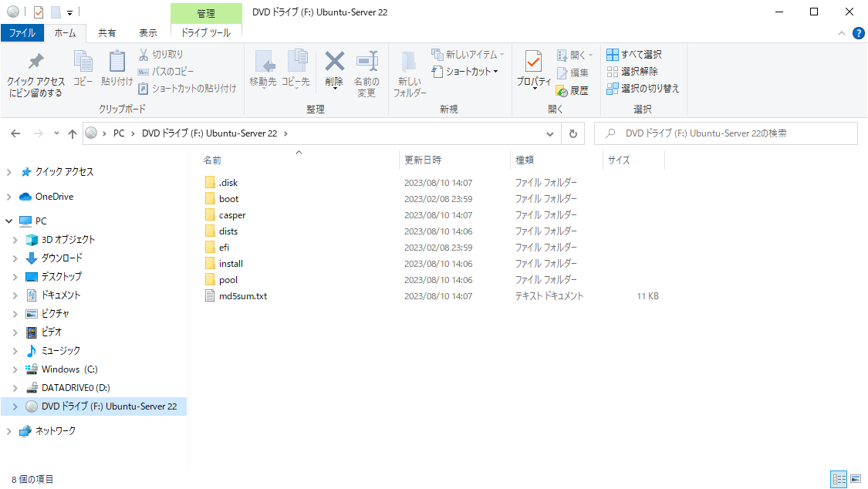Open the File (ファイル) tab
868x489 pixels.
[22, 33]
